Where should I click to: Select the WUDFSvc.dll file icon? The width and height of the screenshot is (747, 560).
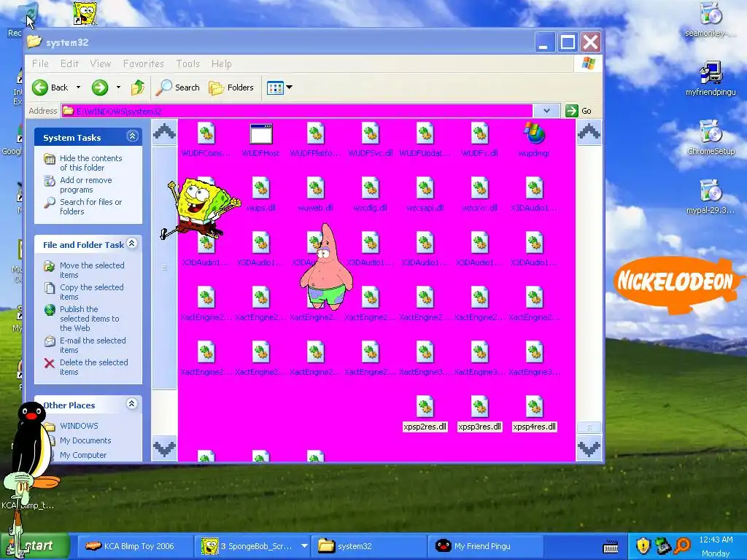point(370,133)
